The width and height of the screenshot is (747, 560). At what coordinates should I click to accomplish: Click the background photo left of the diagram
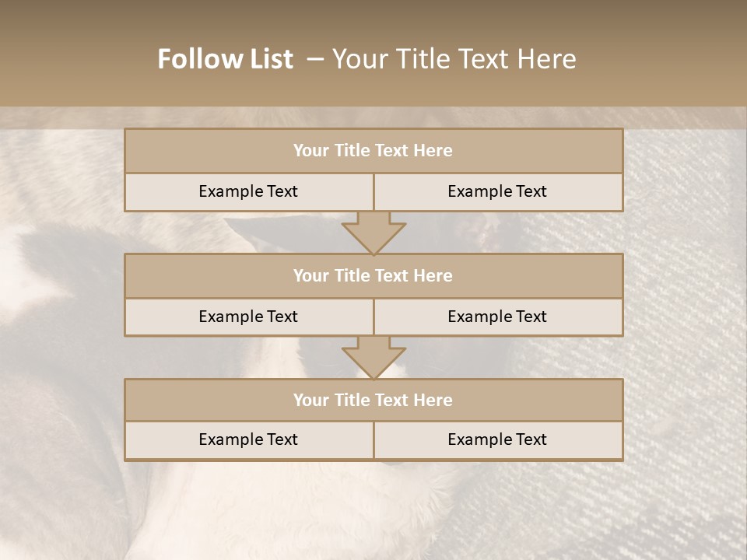[x=62, y=311]
